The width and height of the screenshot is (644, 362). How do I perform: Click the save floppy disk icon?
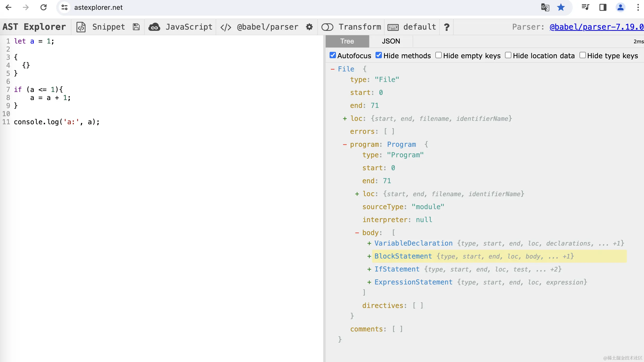[x=136, y=27]
